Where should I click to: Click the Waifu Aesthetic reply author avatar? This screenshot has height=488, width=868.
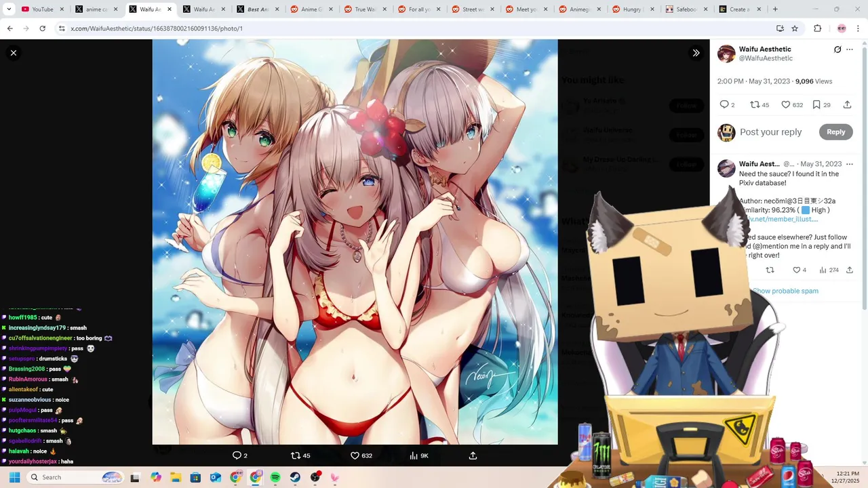[x=726, y=168]
